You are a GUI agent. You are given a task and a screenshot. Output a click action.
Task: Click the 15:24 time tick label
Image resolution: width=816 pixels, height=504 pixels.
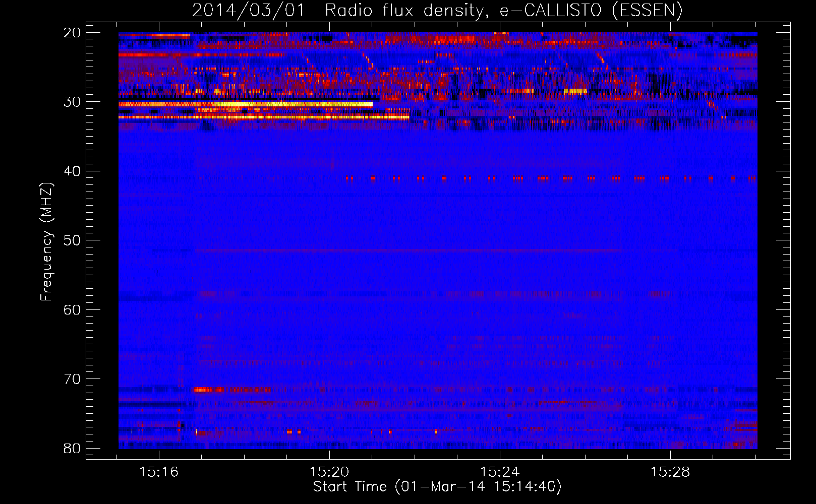(x=500, y=472)
